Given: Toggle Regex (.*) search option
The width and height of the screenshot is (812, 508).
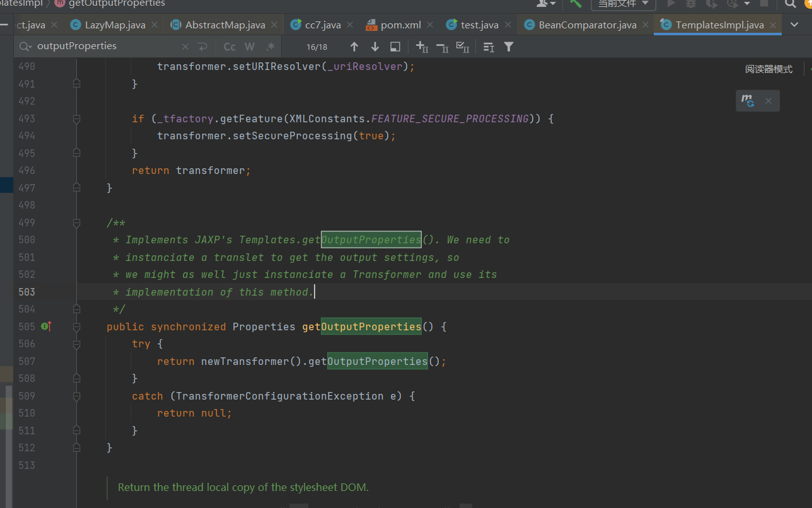Looking at the screenshot, I should 270,47.
